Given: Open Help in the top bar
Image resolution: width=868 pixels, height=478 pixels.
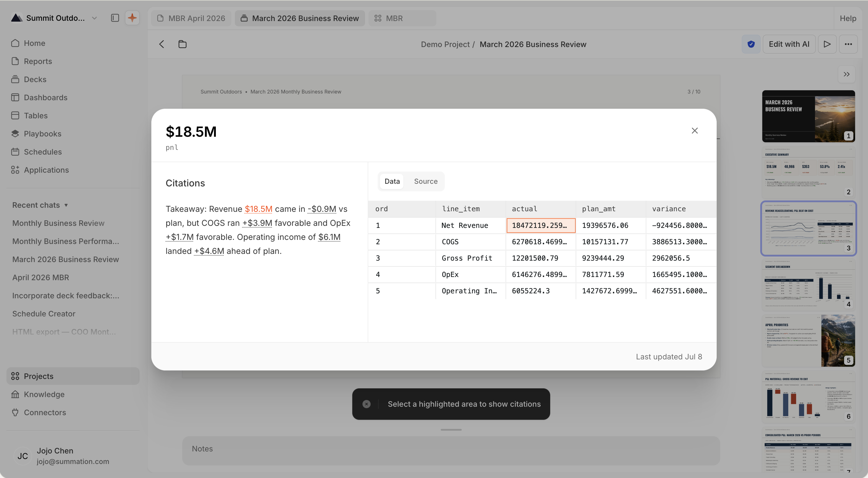Looking at the screenshot, I should (x=848, y=18).
